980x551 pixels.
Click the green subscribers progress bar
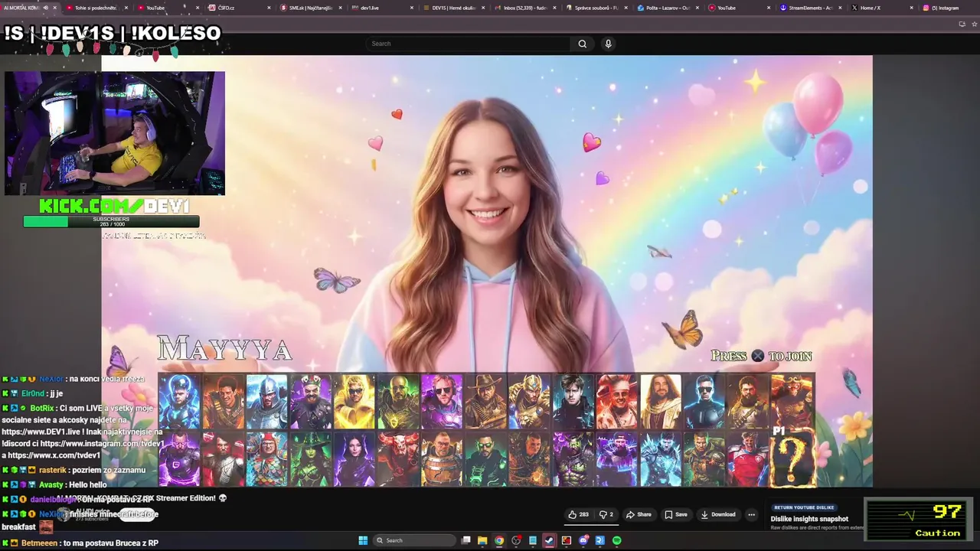pyautogui.click(x=111, y=221)
